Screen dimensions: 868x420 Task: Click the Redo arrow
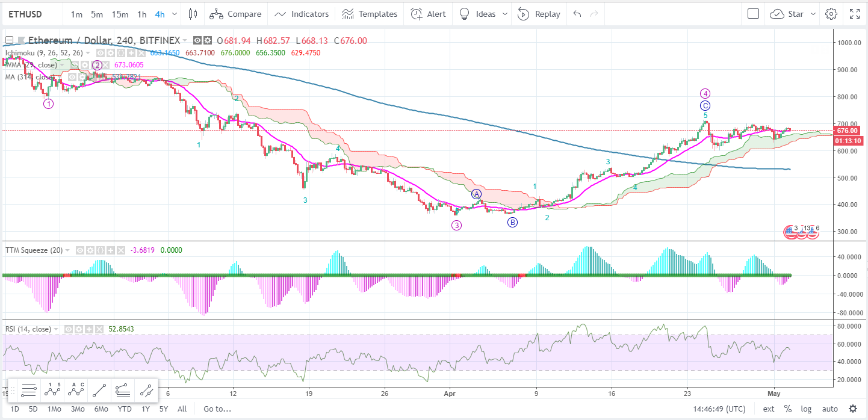595,14
